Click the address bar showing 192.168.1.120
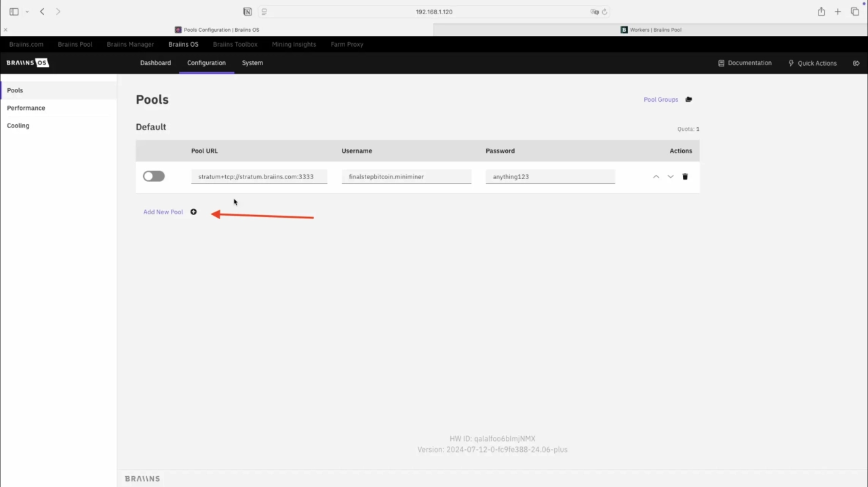The width and height of the screenshot is (868, 487). click(434, 12)
